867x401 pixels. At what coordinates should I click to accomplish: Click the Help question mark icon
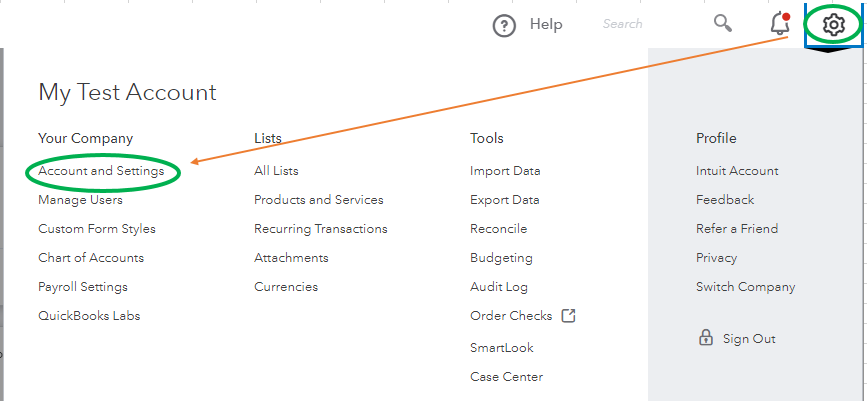[x=504, y=25]
